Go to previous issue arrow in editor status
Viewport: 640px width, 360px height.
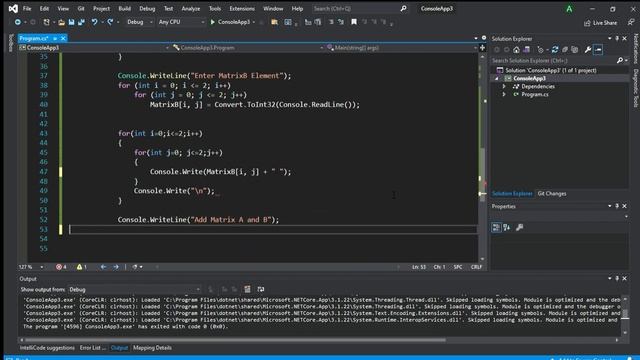click(x=103, y=267)
